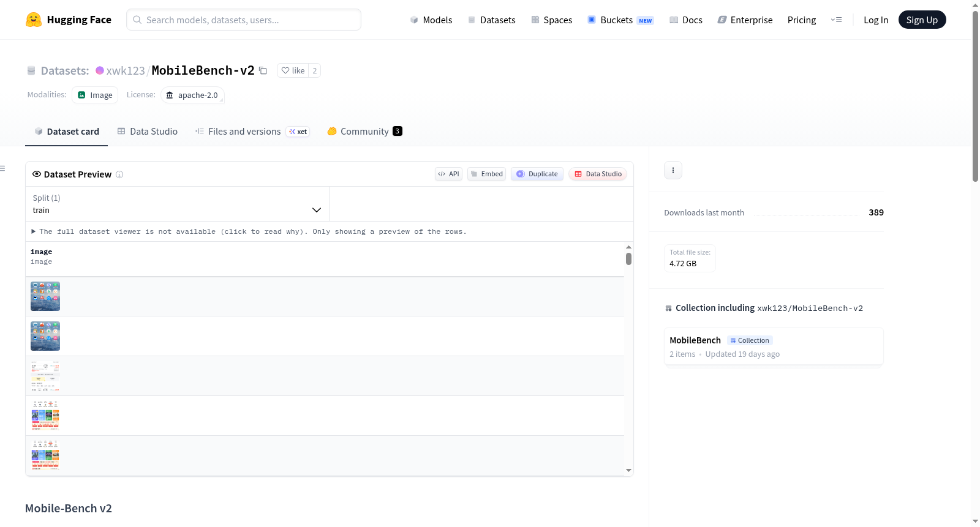
Task: Click the Image modality tag
Action: (x=95, y=95)
